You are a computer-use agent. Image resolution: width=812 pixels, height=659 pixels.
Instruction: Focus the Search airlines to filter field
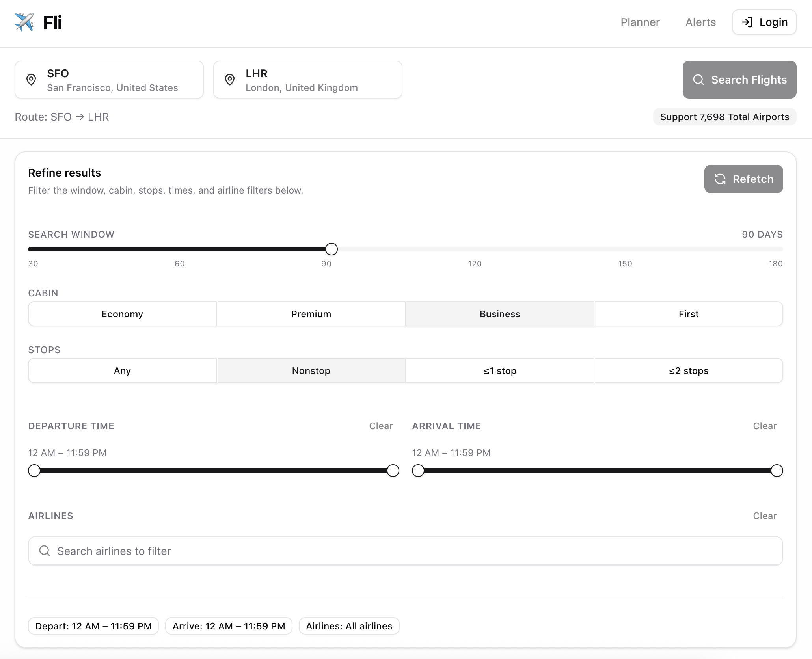(405, 551)
